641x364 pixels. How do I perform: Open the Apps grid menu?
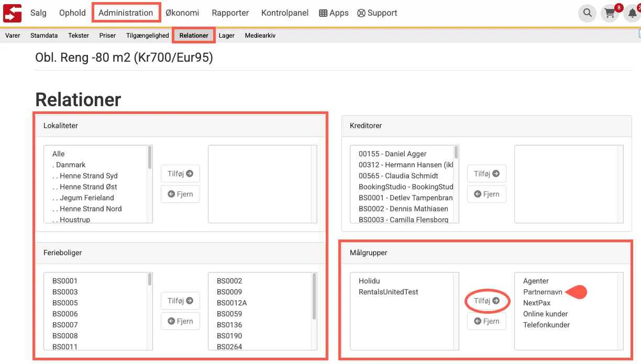click(334, 13)
